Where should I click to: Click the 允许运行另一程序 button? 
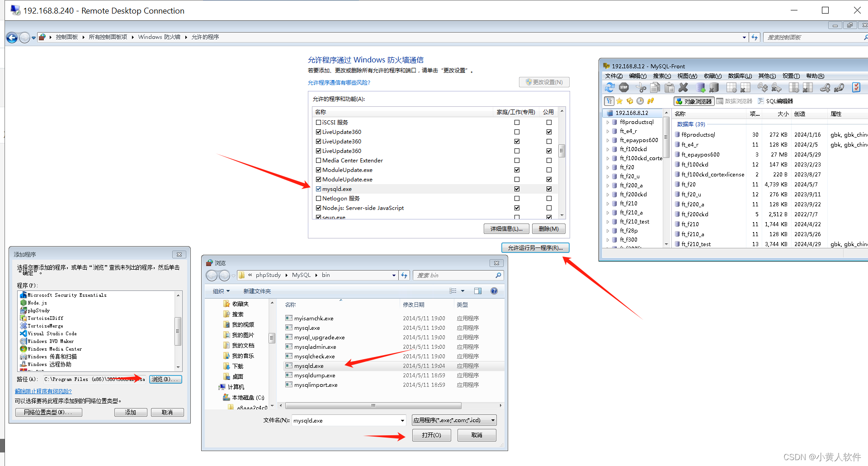coord(535,247)
